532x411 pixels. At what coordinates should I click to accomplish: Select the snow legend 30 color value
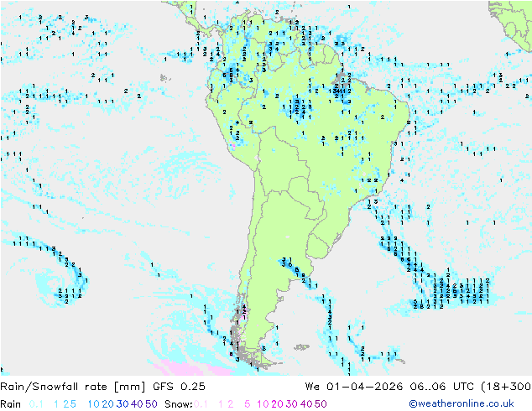pos(292,404)
